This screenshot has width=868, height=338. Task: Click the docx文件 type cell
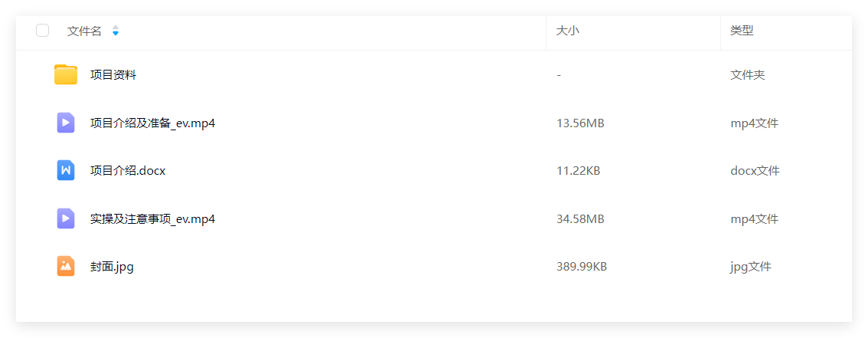755,171
